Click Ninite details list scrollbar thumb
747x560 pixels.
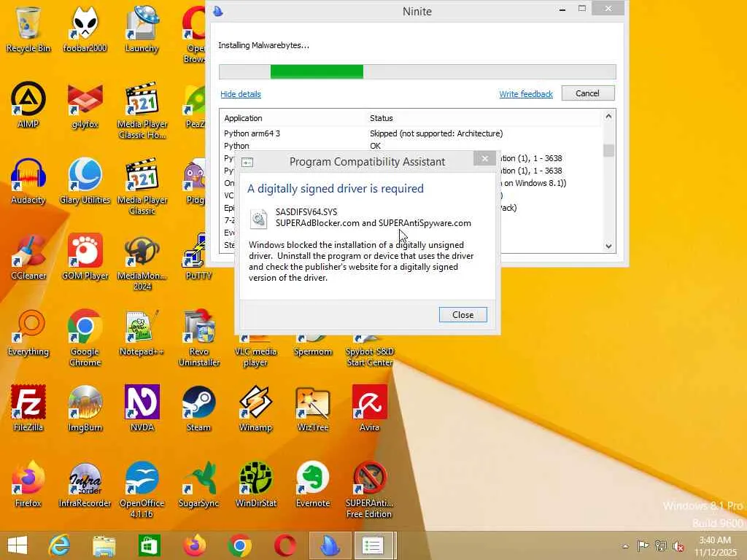point(608,150)
